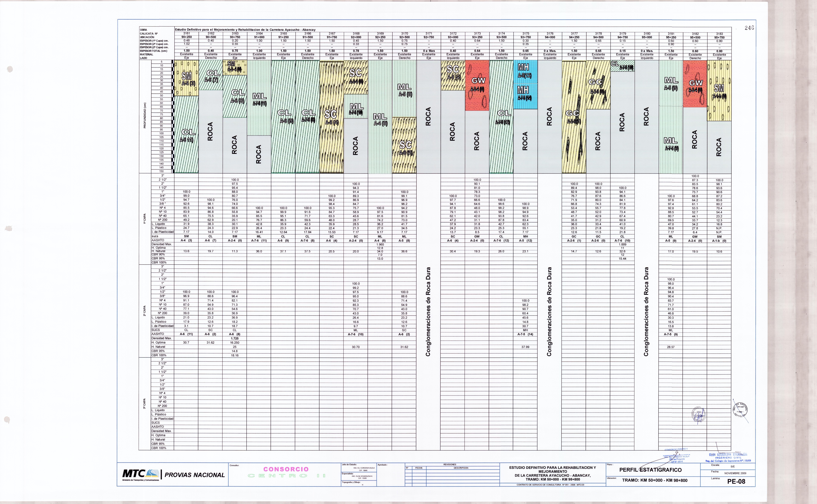Click red GW block in column 3173
The height and width of the screenshot is (504, 817).
point(477,85)
